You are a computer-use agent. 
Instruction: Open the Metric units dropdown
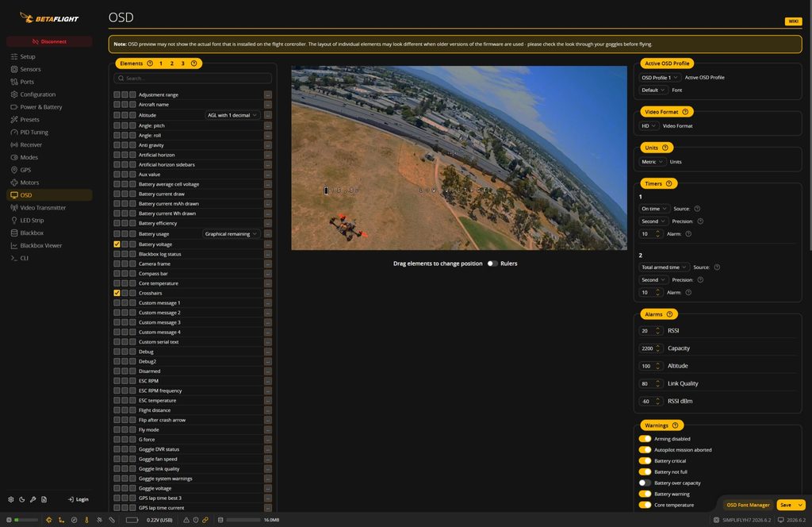653,162
